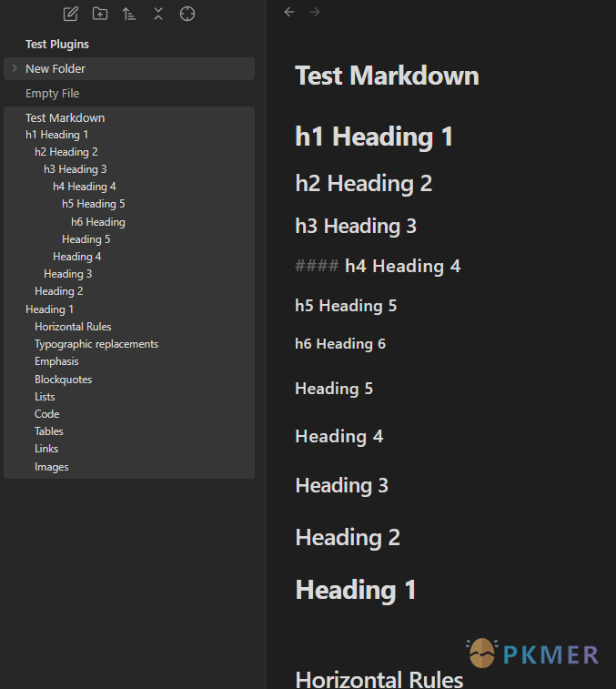Go to Typographic replacements in outline
The height and width of the screenshot is (689, 616).
[96, 344]
